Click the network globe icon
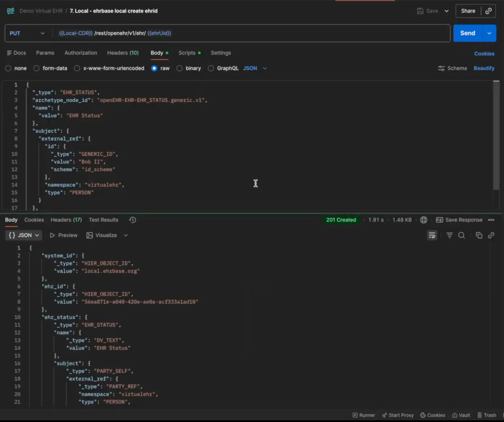Screen dimensions: 504x422 coord(424,220)
